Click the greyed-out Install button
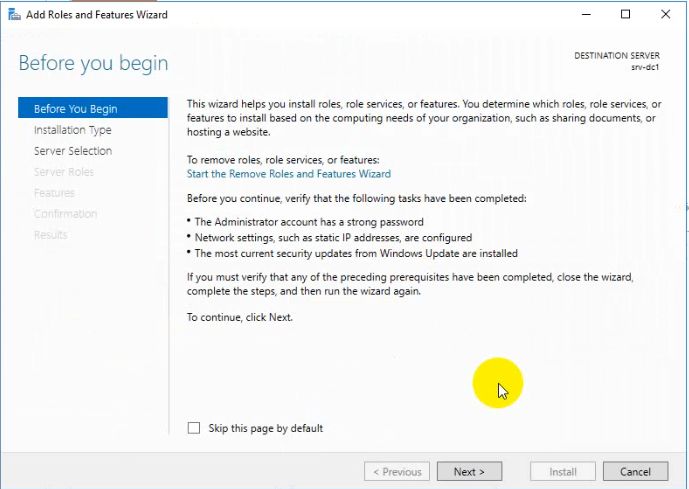 [563, 471]
